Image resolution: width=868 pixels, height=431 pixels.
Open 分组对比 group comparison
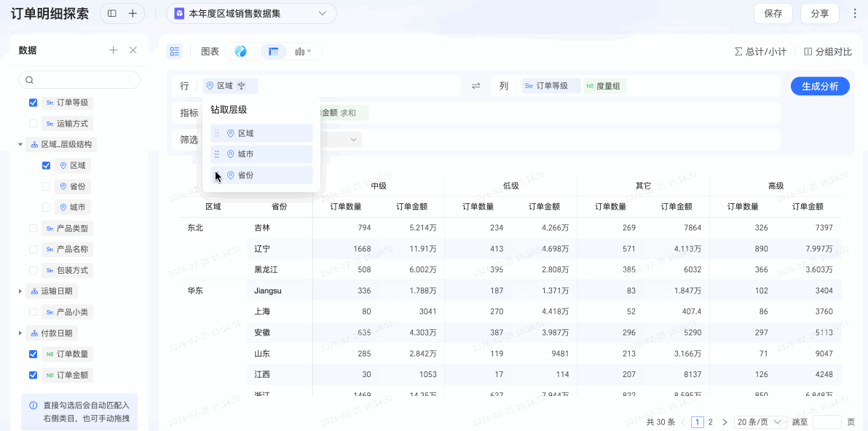828,52
